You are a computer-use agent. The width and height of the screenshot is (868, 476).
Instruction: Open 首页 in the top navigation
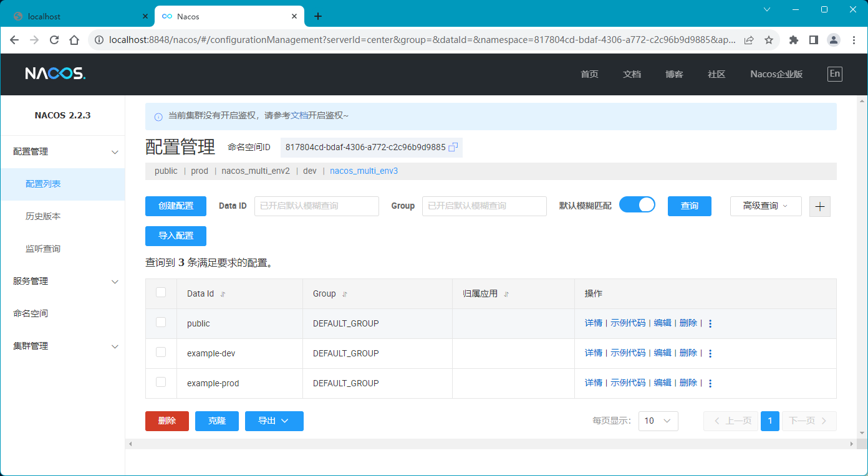coord(589,74)
